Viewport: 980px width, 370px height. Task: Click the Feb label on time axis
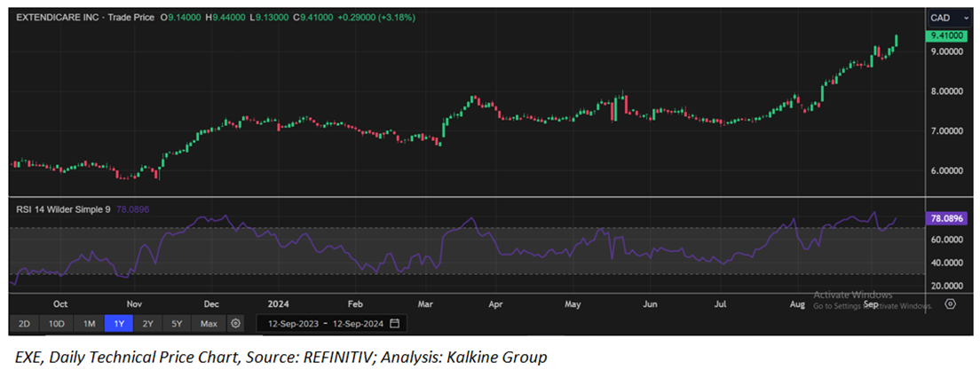[355, 304]
